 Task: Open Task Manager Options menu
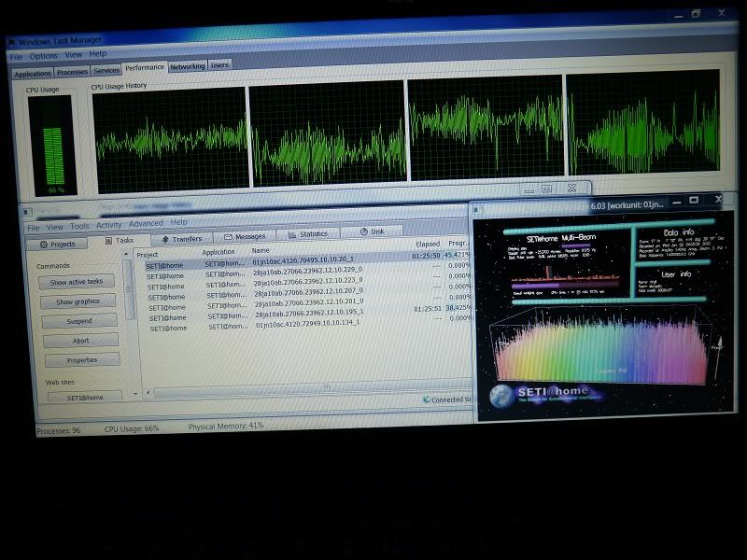click(43, 56)
